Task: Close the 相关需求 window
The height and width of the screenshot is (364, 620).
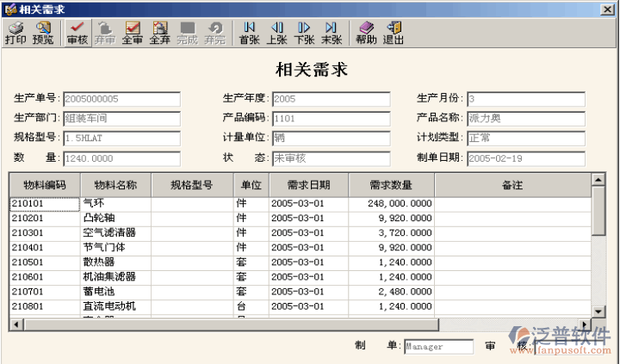Action: (609, 8)
